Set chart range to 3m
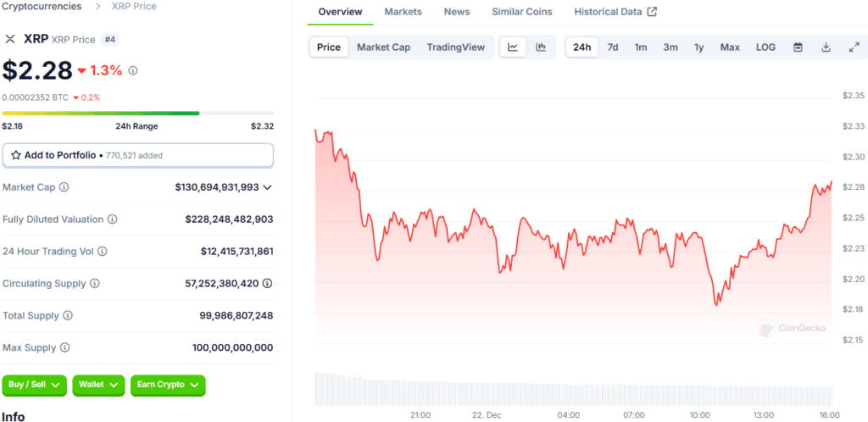Viewport: 868px width, 422px height. click(670, 47)
